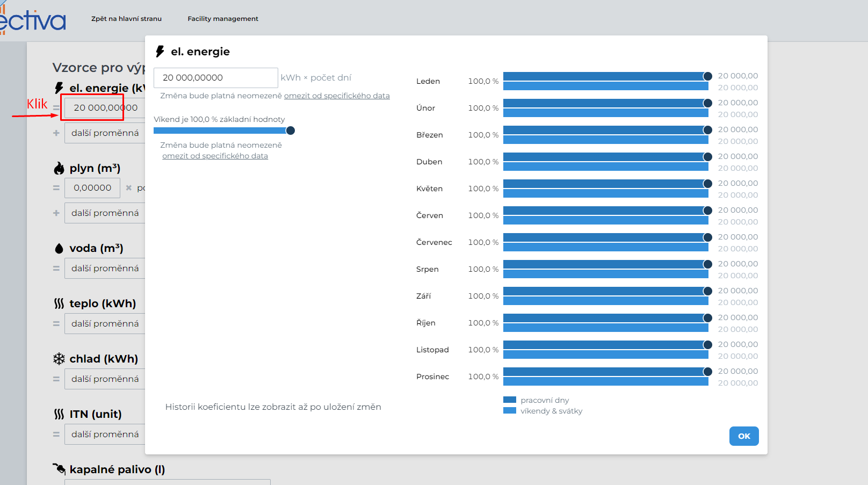Go to Zpět na hlavní stranu

pyautogui.click(x=126, y=19)
